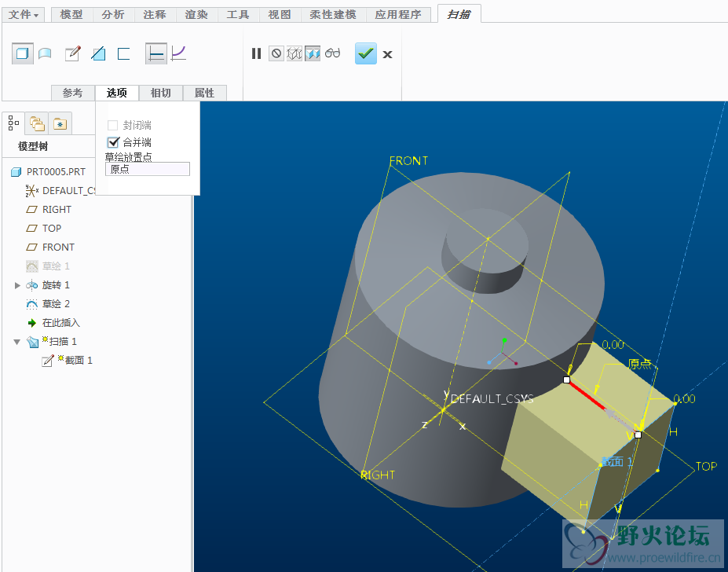Screen dimensions: 728x572
Task: Select the RIGHT datum plane in the model tree
Action: tap(49, 210)
